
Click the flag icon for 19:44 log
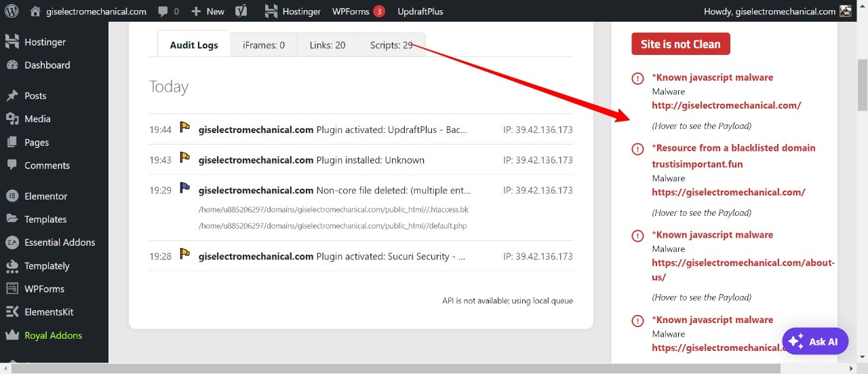tap(184, 127)
